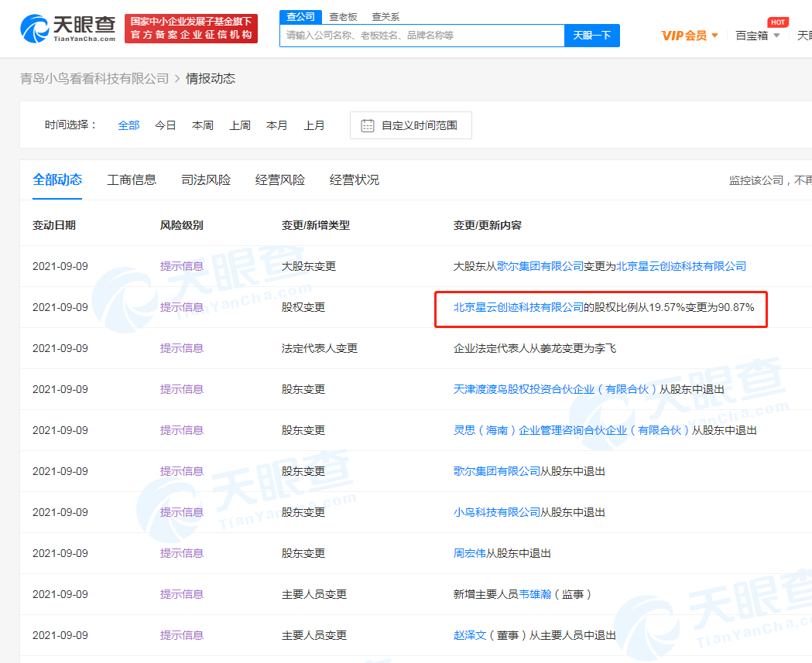This screenshot has height=663, width=812.
Task: Click the 变更/更新内容 column header
Action: click(x=488, y=225)
